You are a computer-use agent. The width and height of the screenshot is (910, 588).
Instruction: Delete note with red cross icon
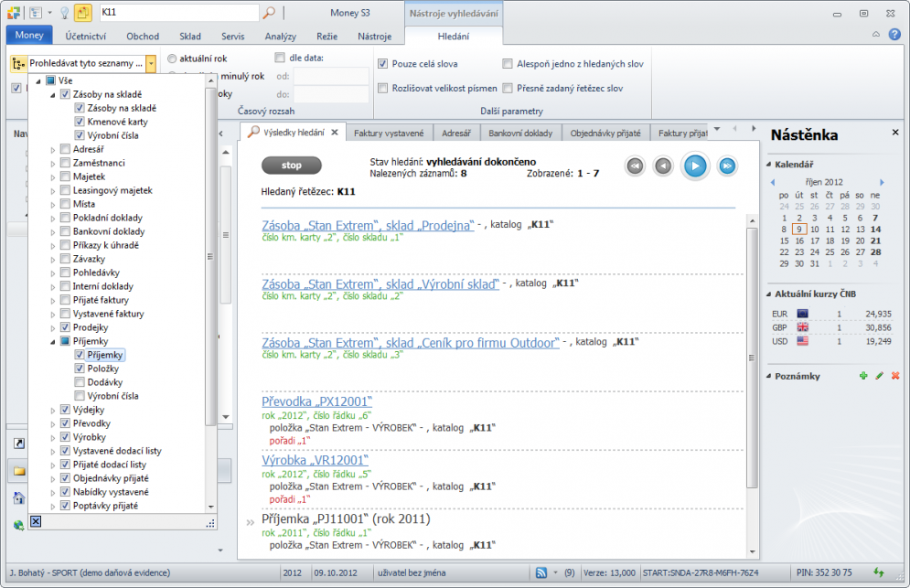click(x=895, y=376)
